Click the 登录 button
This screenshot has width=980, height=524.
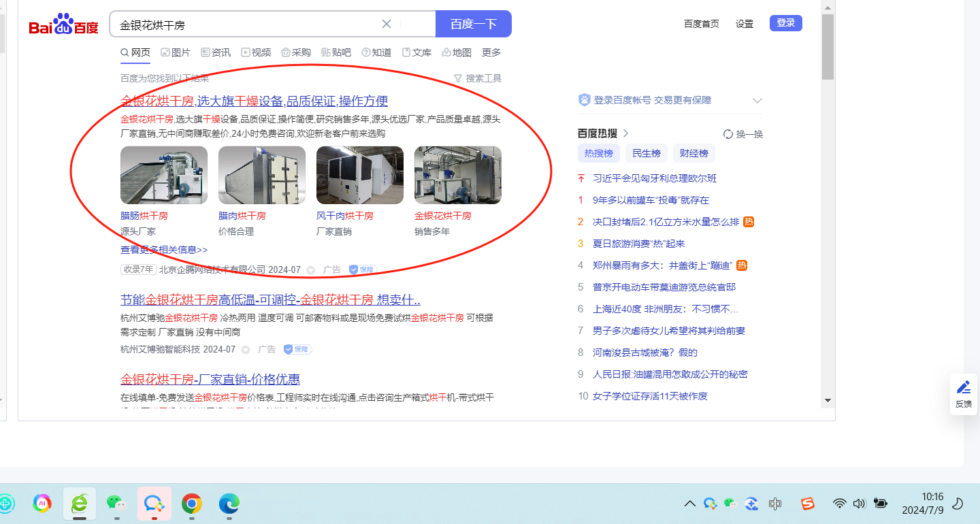tap(786, 23)
